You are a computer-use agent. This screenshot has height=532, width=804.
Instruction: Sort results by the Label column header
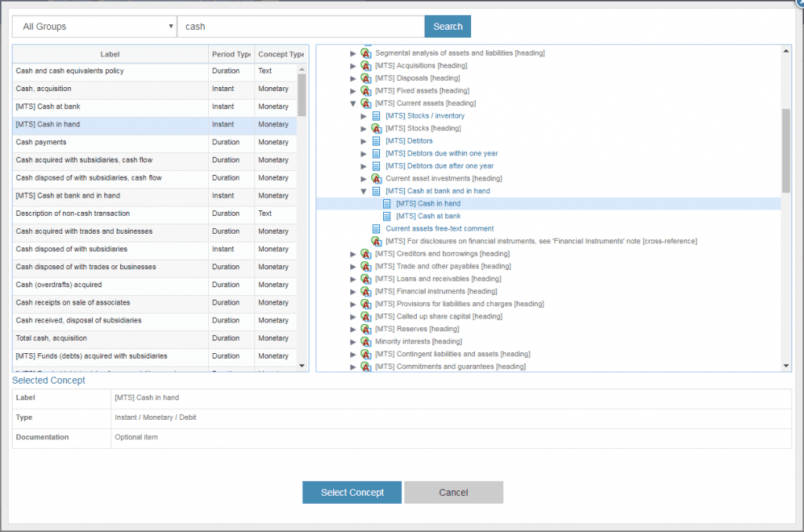110,54
